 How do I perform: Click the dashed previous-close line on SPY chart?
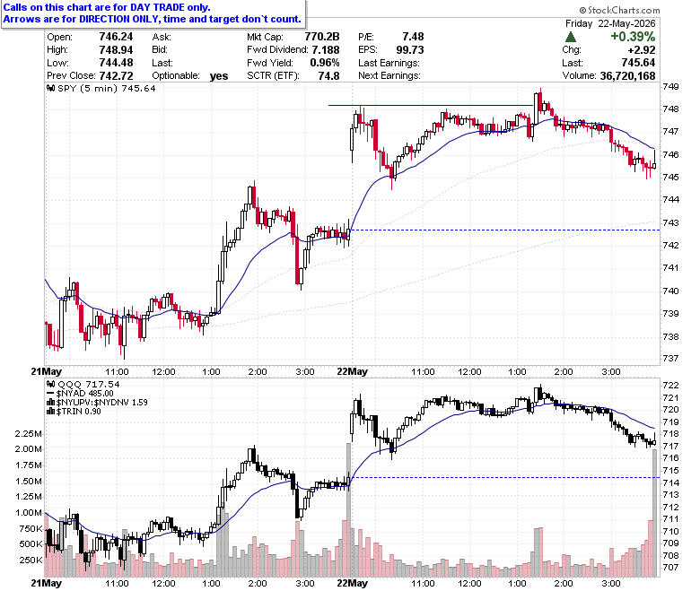pyautogui.click(x=505, y=230)
